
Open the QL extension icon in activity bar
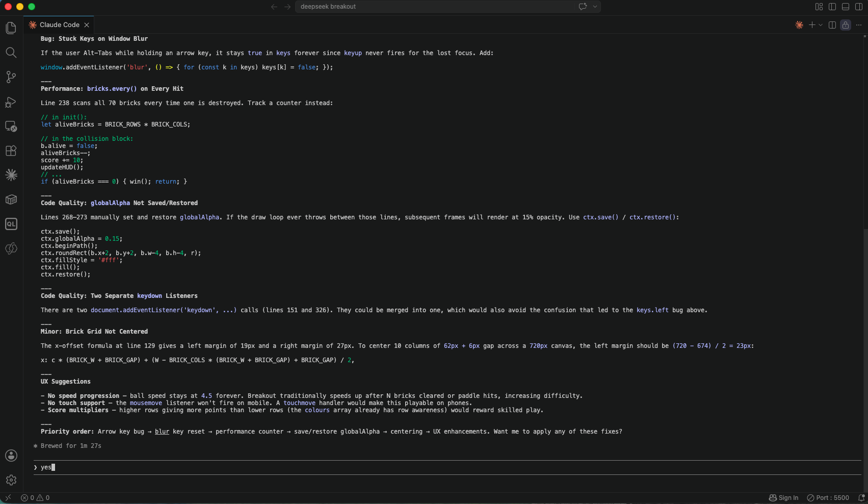pyautogui.click(x=11, y=224)
